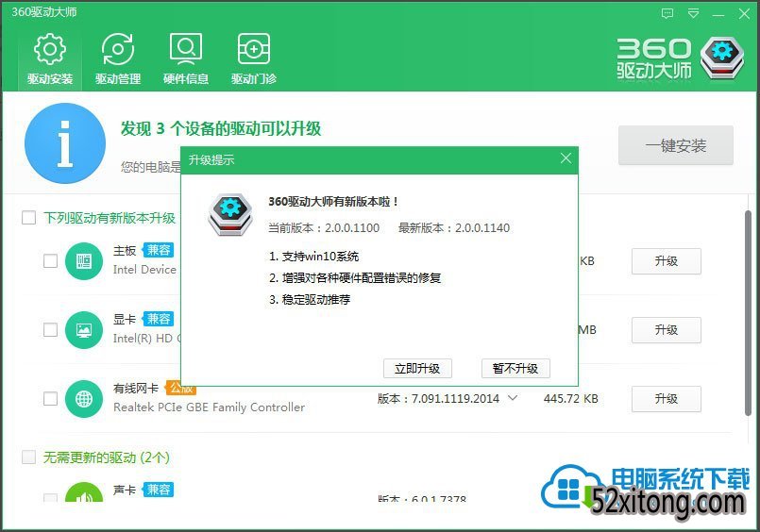Open 硬件信息 tab
The width and height of the screenshot is (760, 532).
(x=186, y=59)
